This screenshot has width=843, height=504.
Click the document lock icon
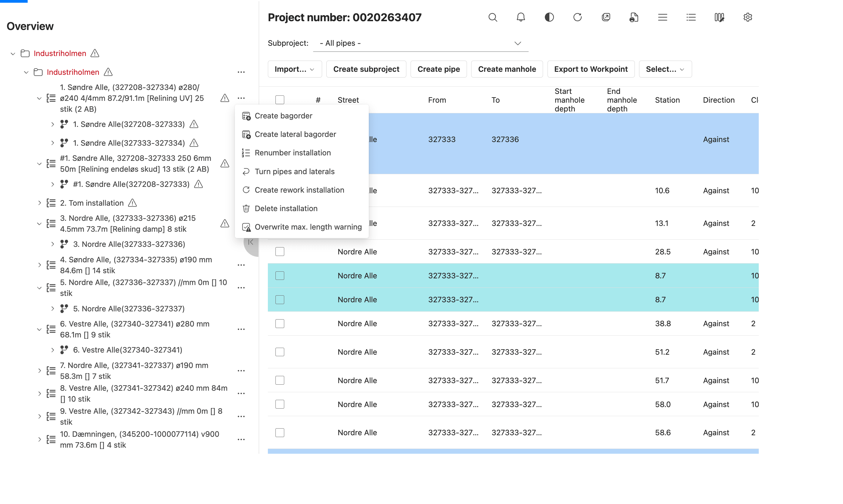point(634,17)
